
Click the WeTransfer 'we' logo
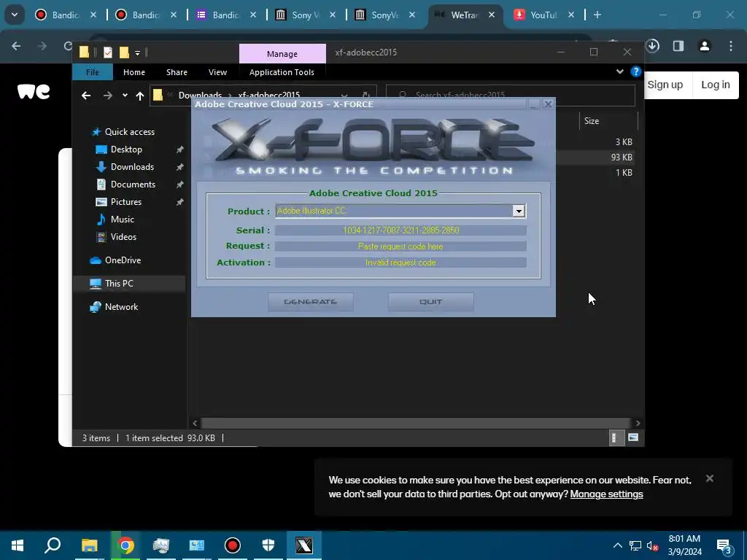click(x=34, y=91)
